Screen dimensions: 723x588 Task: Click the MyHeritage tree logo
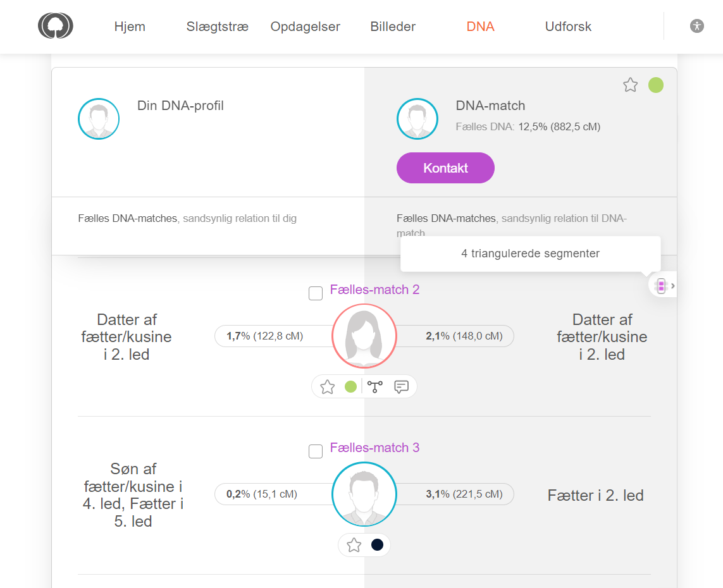pos(55,27)
